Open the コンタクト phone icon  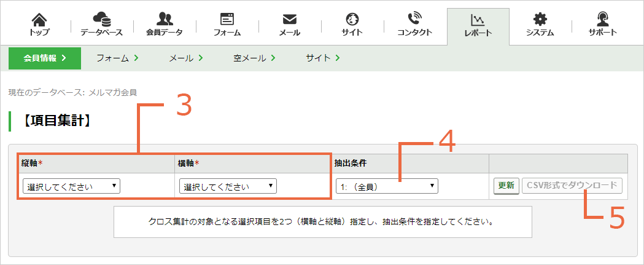click(x=414, y=19)
